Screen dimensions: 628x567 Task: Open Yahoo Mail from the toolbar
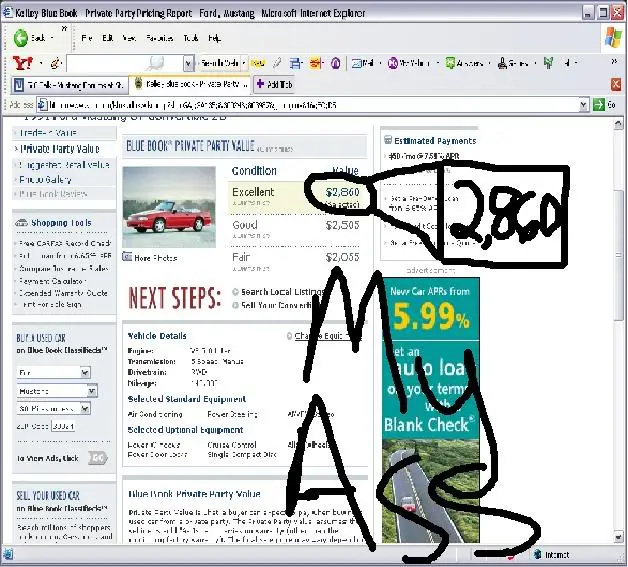(x=363, y=63)
